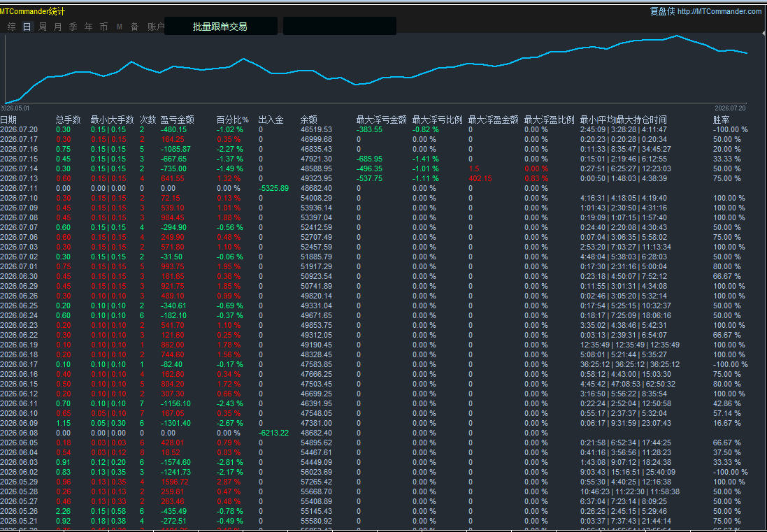767x532 pixels.
Task: Sort by the 总手数 column header
Action: [68, 120]
